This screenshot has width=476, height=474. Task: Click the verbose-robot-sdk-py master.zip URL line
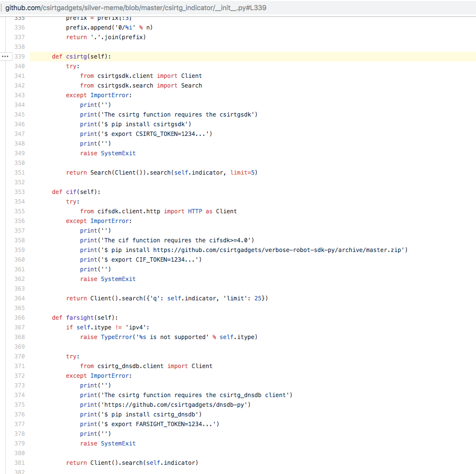coord(244,250)
